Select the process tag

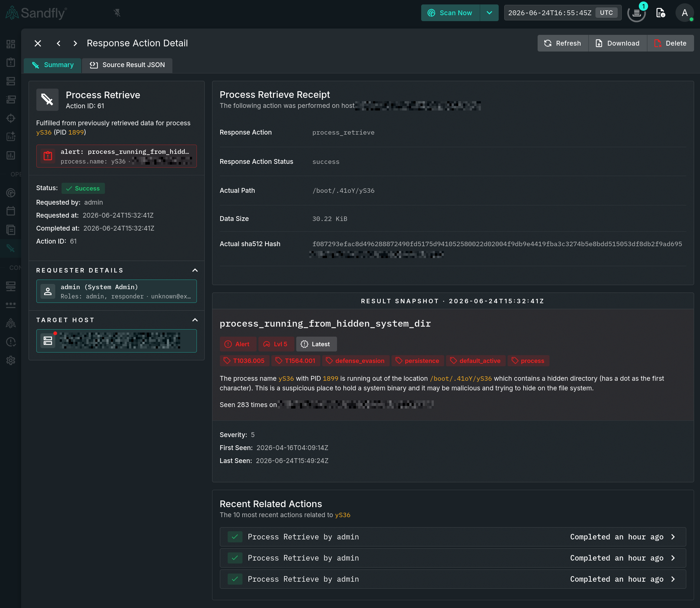(528, 361)
